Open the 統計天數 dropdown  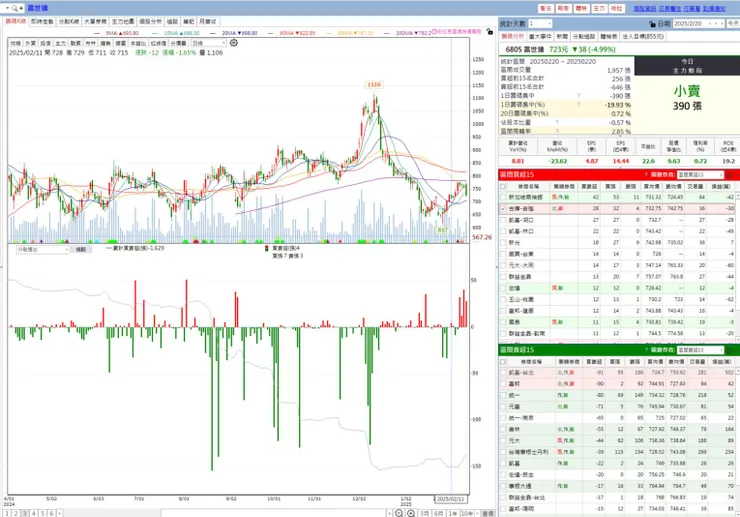pyautogui.click(x=540, y=24)
